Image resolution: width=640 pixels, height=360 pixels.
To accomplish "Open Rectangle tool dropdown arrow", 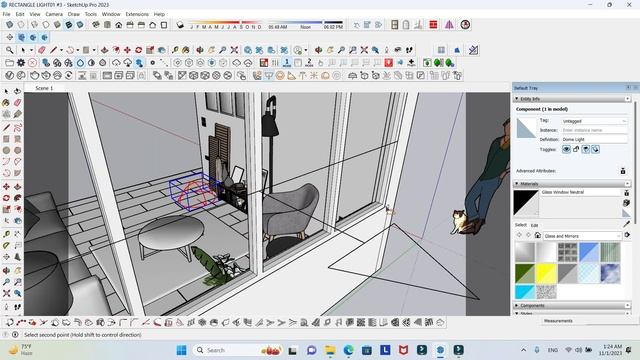I will [x=94, y=50].
